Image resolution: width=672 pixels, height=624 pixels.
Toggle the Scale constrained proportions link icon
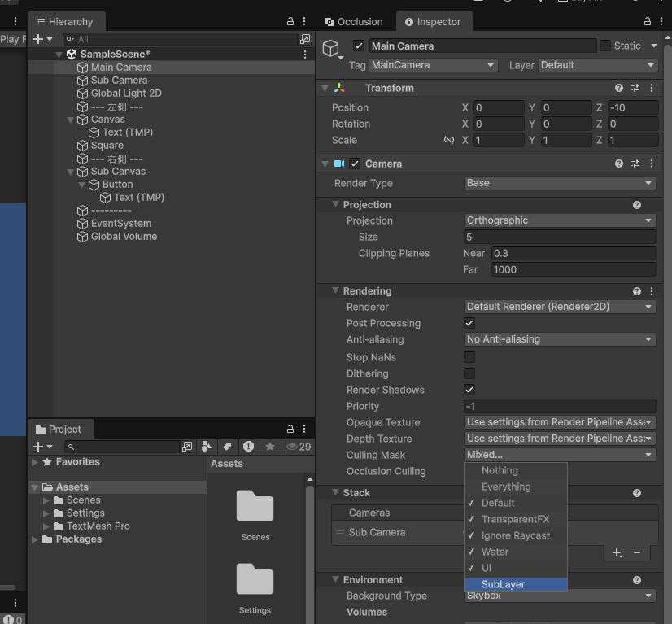pyautogui.click(x=448, y=140)
